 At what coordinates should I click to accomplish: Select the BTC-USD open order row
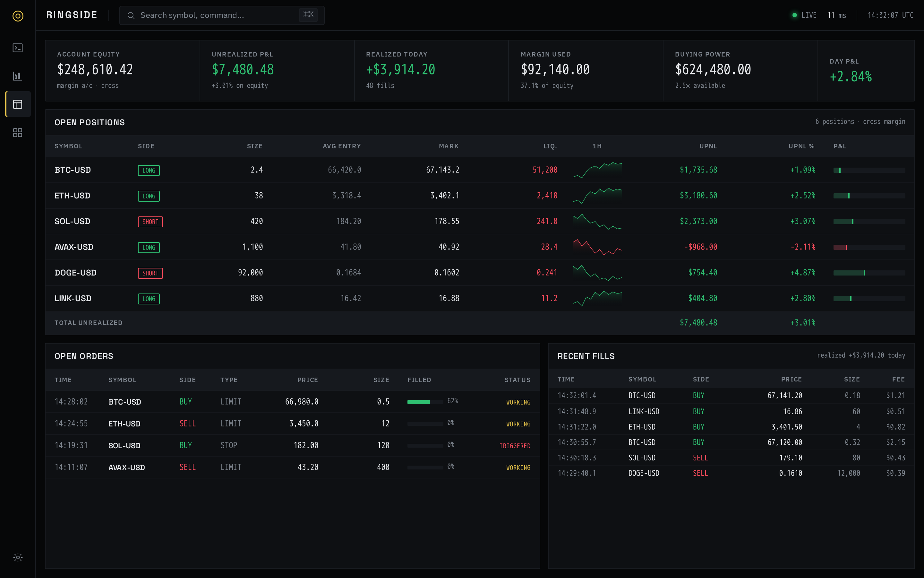point(293,402)
